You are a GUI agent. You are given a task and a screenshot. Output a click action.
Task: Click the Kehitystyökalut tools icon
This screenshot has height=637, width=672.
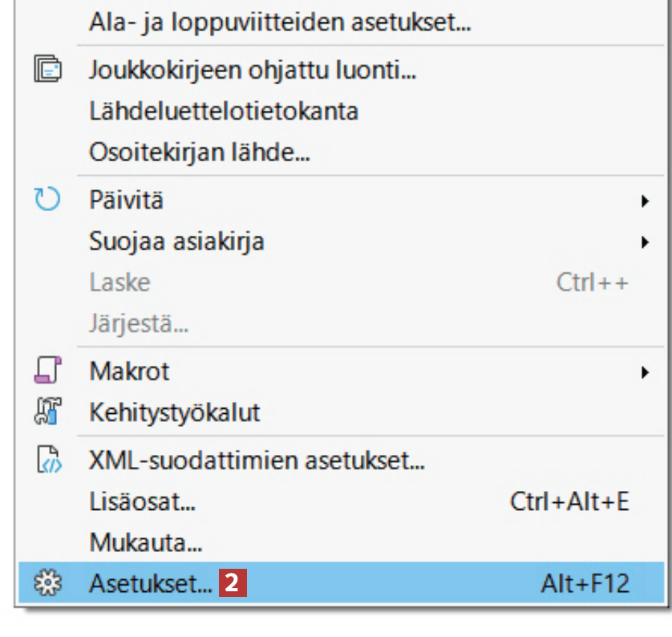coord(47,412)
